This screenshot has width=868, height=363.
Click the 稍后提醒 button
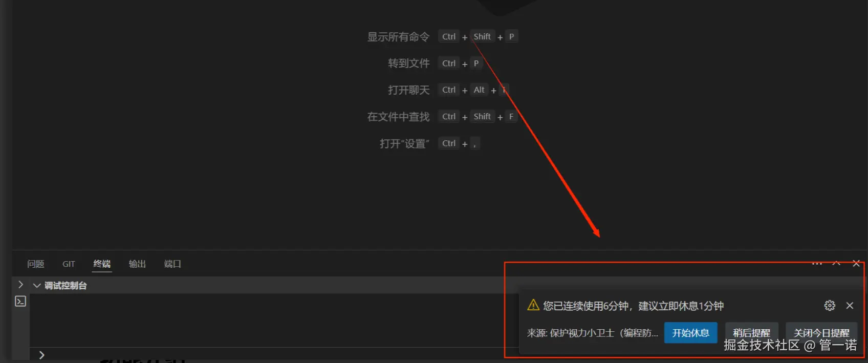(751, 333)
